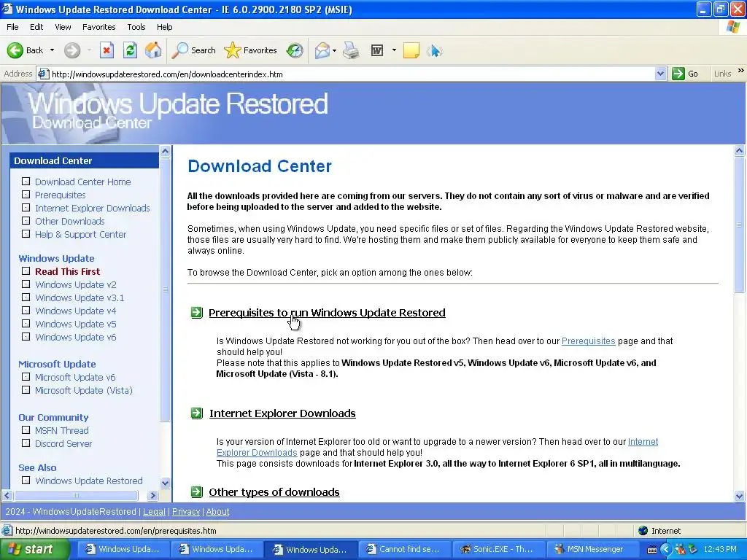Click the Messenger cursor toolbar icon
747x560 pixels.
click(x=435, y=50)
